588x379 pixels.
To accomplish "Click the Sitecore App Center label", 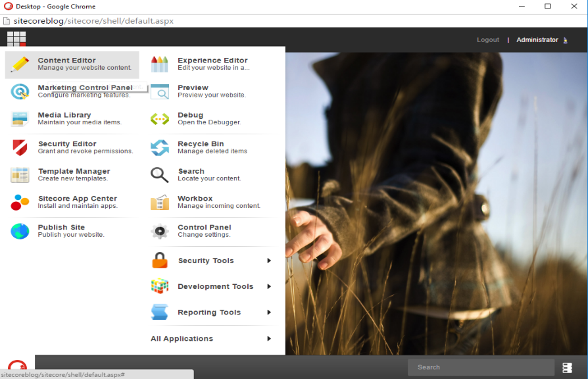I will (77, 198).
